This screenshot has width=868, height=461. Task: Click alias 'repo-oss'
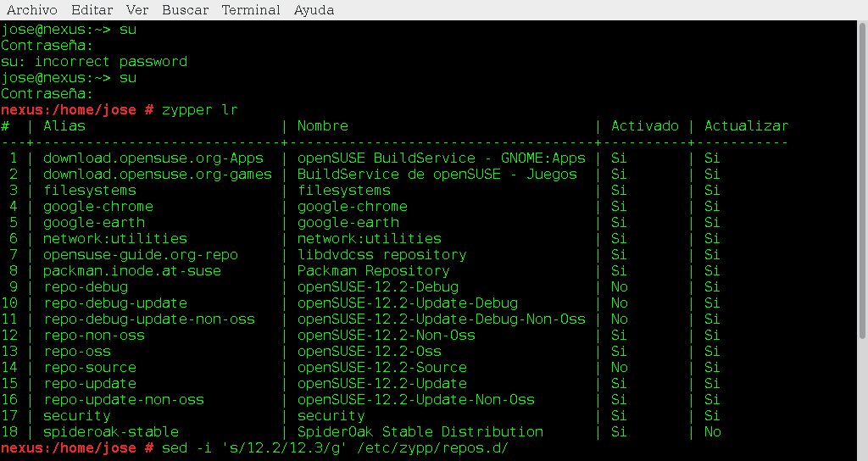77,351
